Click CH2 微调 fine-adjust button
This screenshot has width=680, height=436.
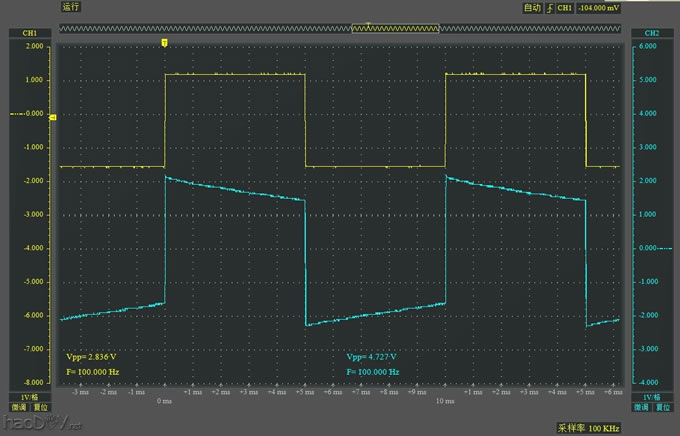642,408
